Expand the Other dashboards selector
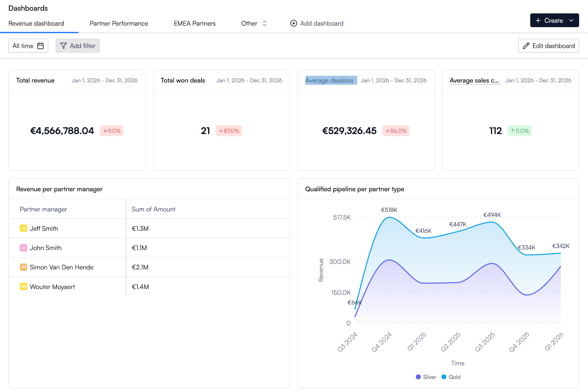Image resolution: width=588 pixels, height=392 pixels. coord(254,23)
